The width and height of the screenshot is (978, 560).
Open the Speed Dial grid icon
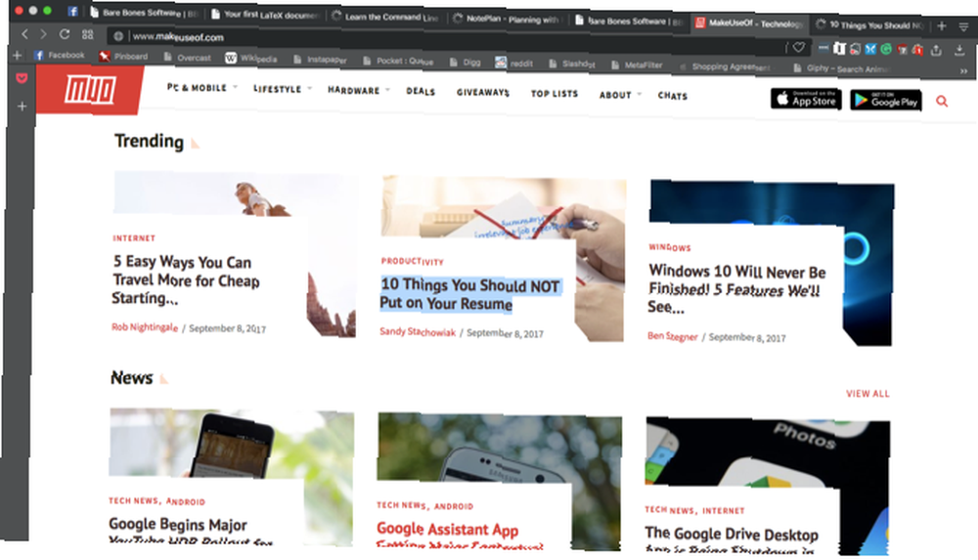(x=87, y=34)
